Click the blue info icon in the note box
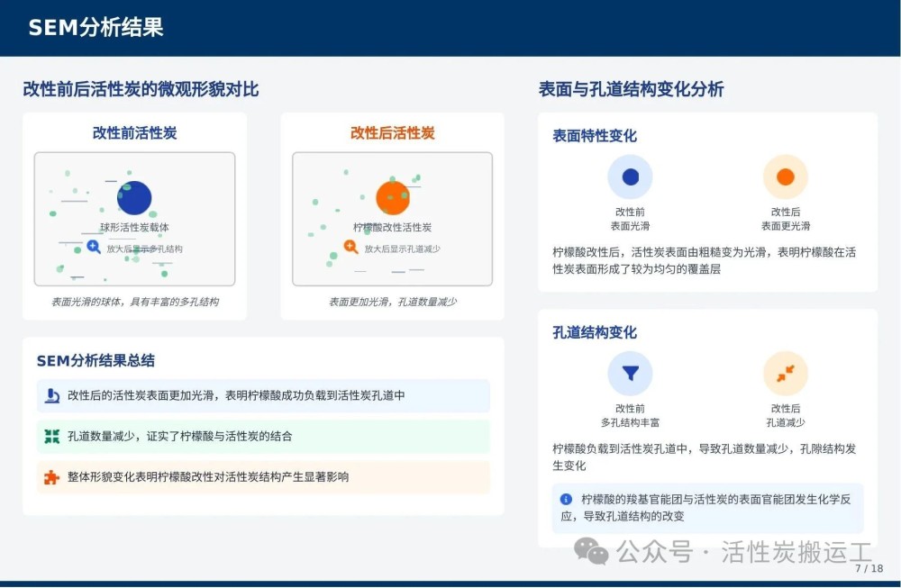Image resolution: width=901 pixels, height=588 pixels. [566, 499]
